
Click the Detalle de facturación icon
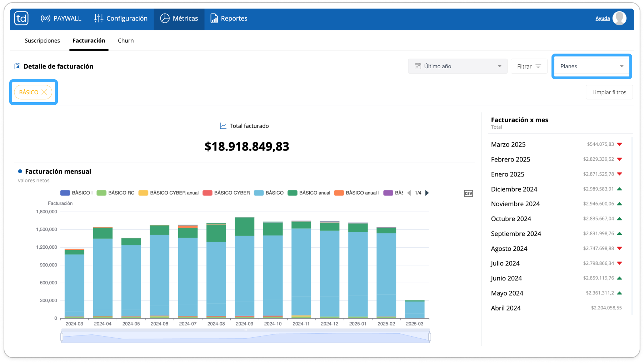(17, 66)
